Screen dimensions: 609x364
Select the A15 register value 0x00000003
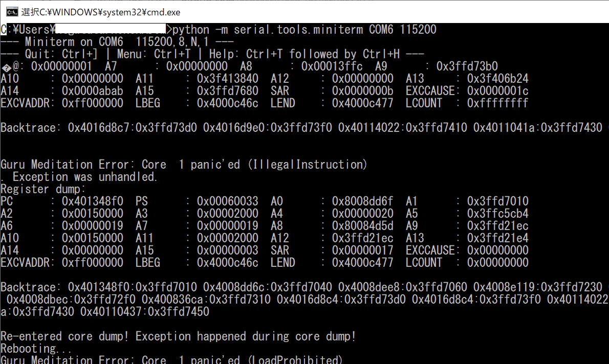(227, 251)
